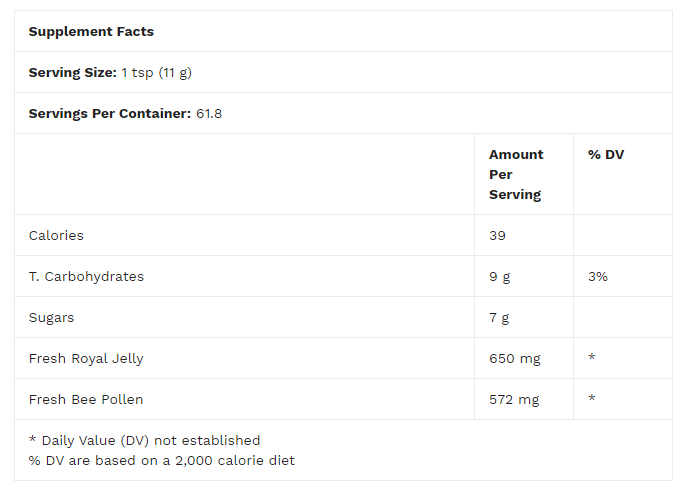Click the 650 mg amount value
698x497 pixels.
click(x=514, y=359)
